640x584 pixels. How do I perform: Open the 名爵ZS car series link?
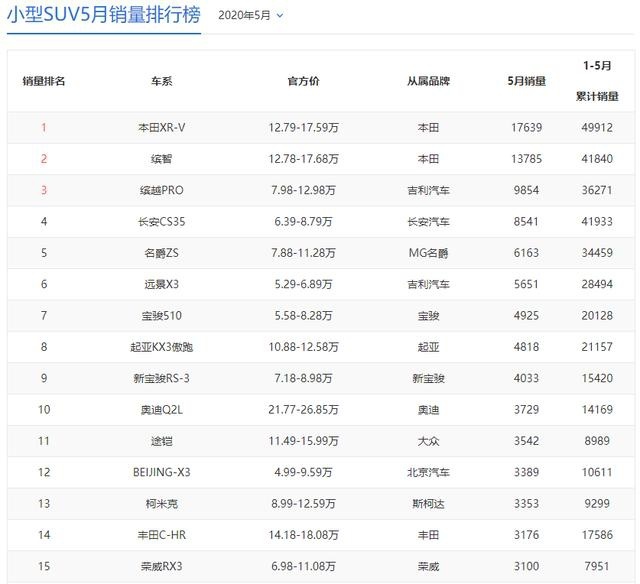(162, 253)
